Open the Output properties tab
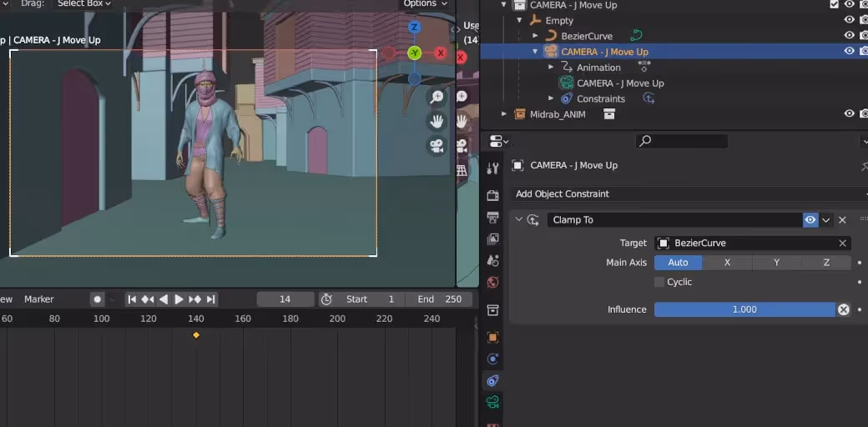Viewport: 868px width, 427px height. tap(492, 217)
